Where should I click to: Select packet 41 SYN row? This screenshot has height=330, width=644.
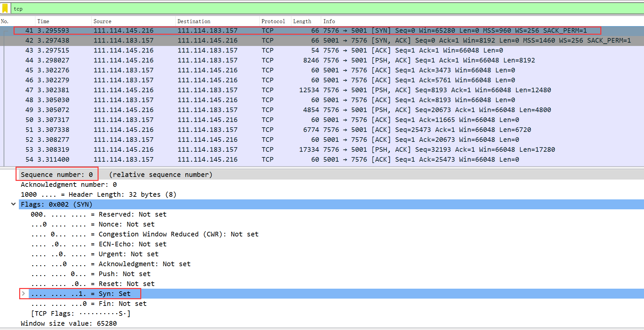click(x=298, y=30)
